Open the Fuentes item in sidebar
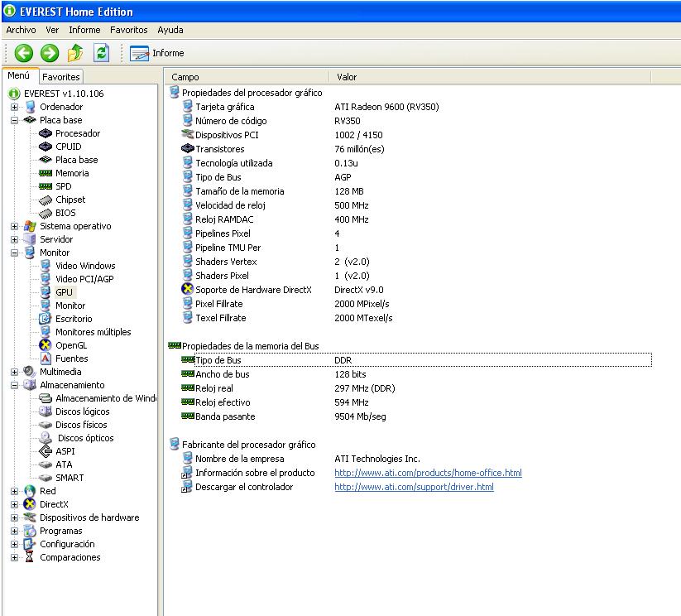This screenshot has width=681, height=616. coord(71,359)
